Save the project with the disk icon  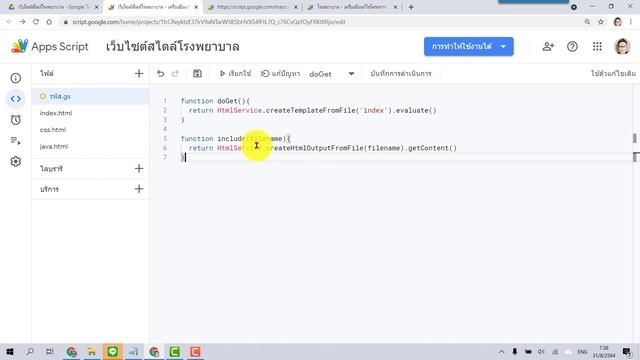coord(197,73)
